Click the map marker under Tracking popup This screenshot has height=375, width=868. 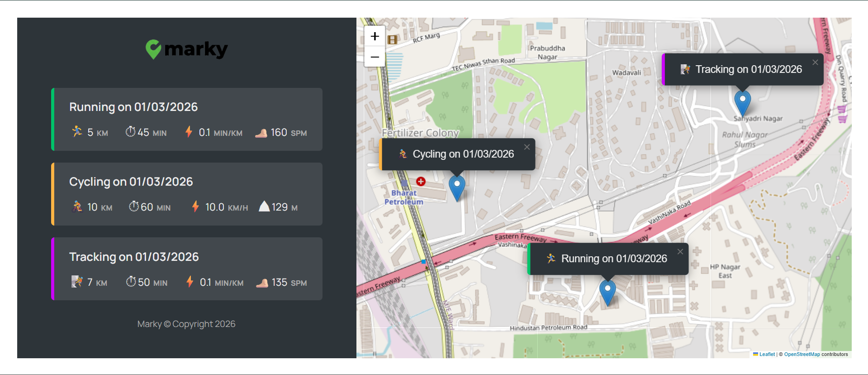pyautogui.click(x=742, y=102)
